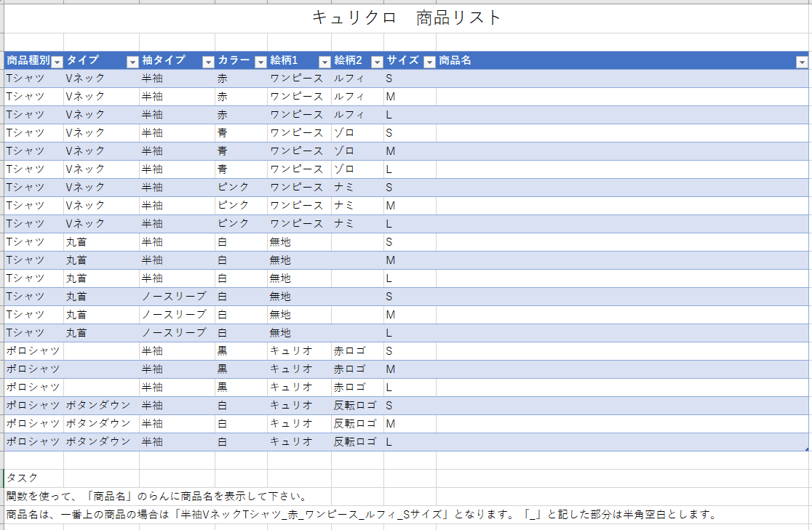Open the 袖タイプ filter dropdown
Screen dimensions: 812x530
208,62
